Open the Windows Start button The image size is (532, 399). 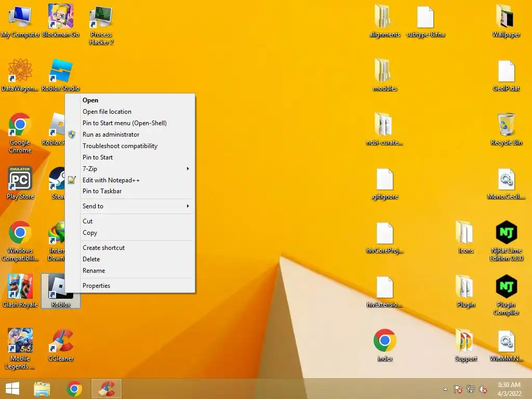12,389
